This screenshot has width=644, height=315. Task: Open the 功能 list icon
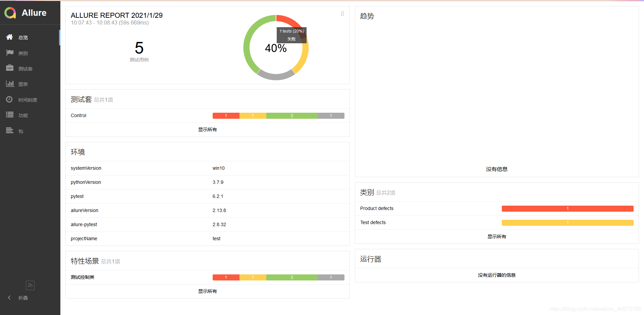coord(10,115)
